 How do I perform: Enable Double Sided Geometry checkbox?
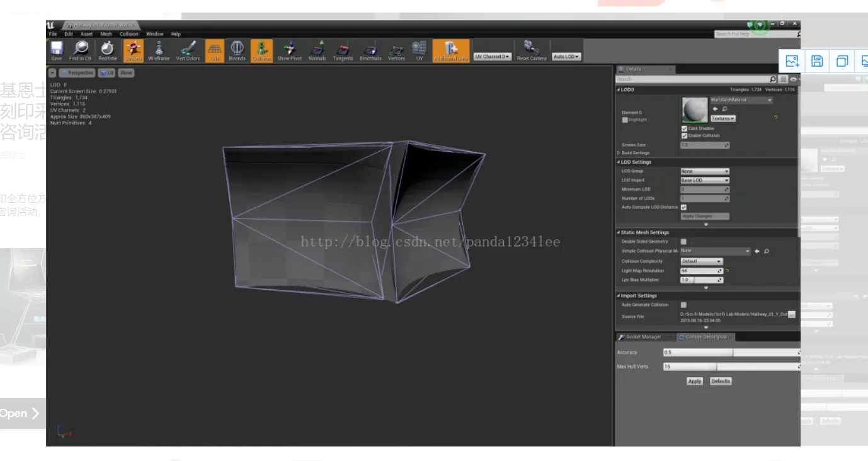point(683,241)
